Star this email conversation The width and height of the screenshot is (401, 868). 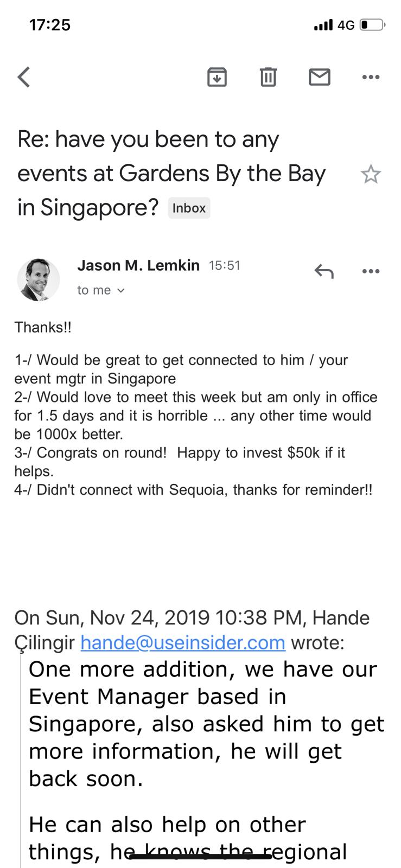pyautogui.click(x=371, y=174)
